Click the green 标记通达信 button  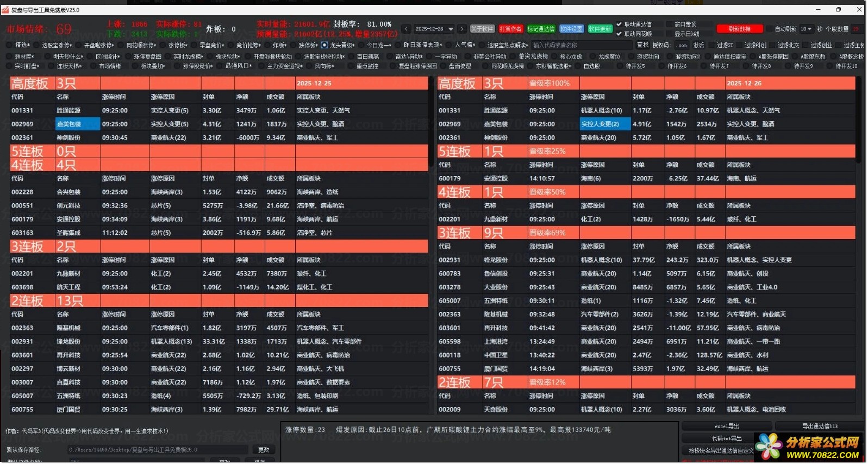point(541,29)
